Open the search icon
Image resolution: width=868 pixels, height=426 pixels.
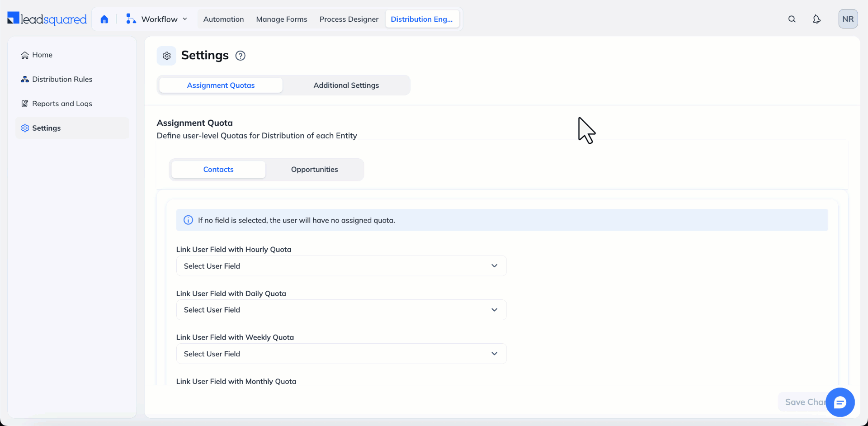792,19
